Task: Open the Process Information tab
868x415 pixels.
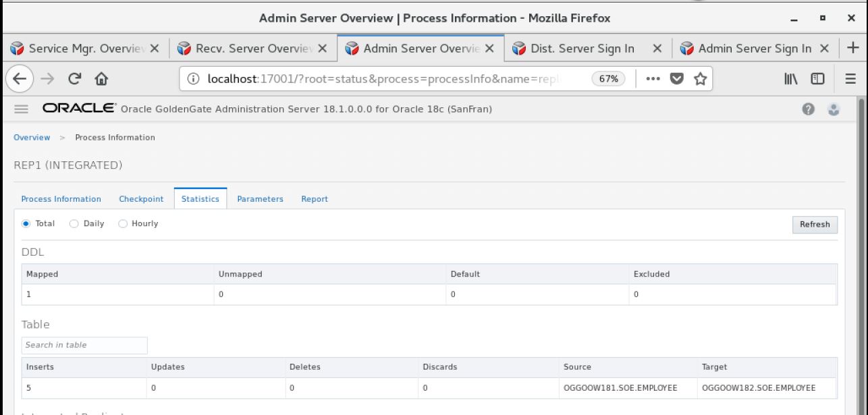Action: (x=61, y=199)
